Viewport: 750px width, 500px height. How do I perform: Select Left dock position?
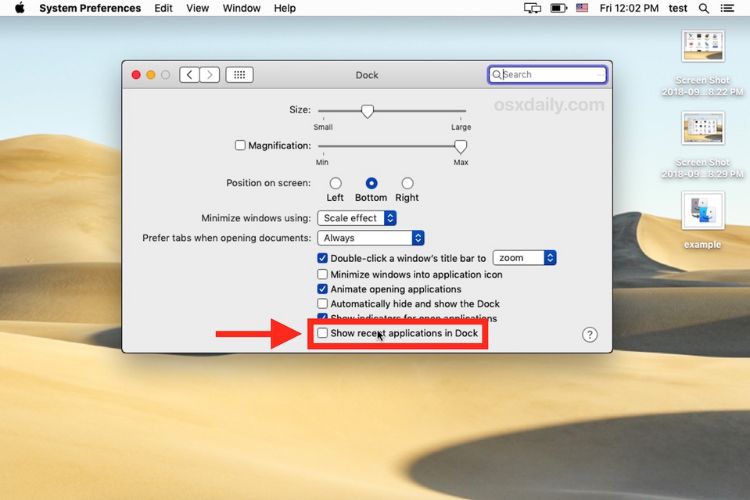pos(335,183)
